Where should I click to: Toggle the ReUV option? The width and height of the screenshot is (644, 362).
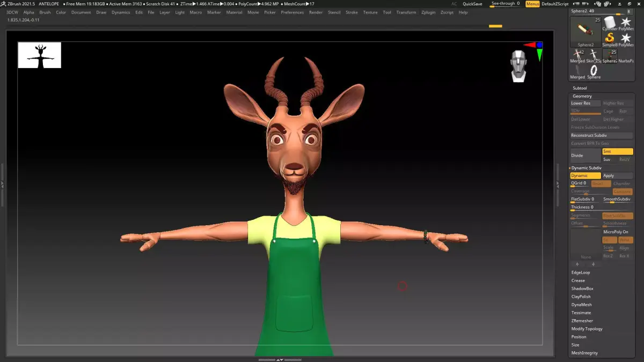[625, 159]
